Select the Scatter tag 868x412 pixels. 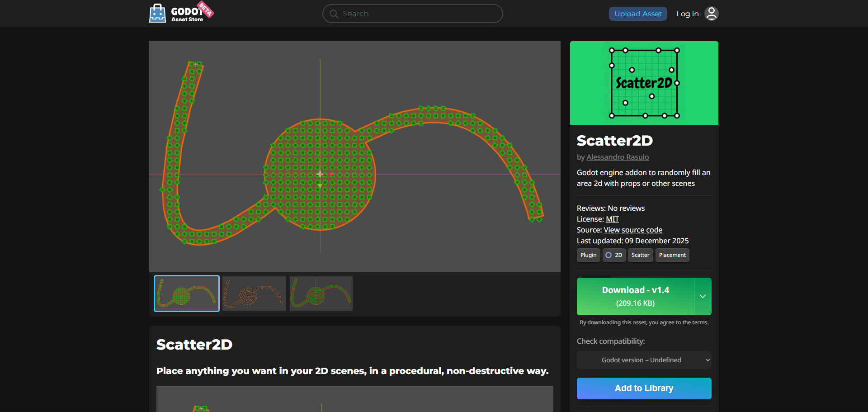tap(640, 255)
